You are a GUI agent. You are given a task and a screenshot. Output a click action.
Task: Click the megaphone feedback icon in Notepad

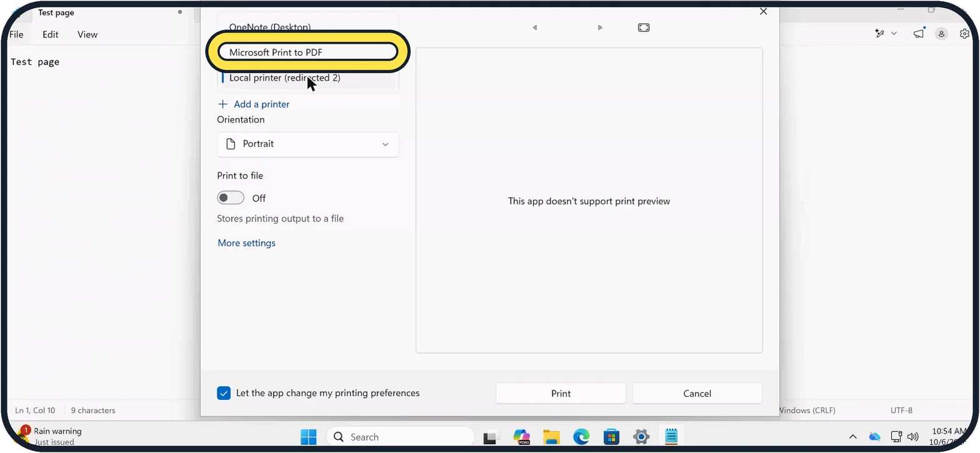click(918, 34)
